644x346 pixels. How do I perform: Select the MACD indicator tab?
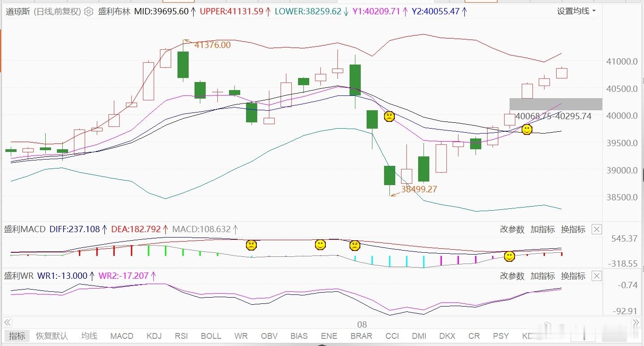pyautogui.click(x=122, y=336)
